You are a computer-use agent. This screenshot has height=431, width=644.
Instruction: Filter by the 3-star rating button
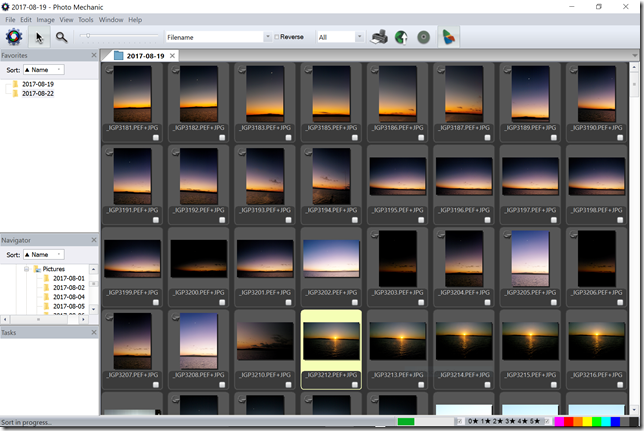click(510, 421)
